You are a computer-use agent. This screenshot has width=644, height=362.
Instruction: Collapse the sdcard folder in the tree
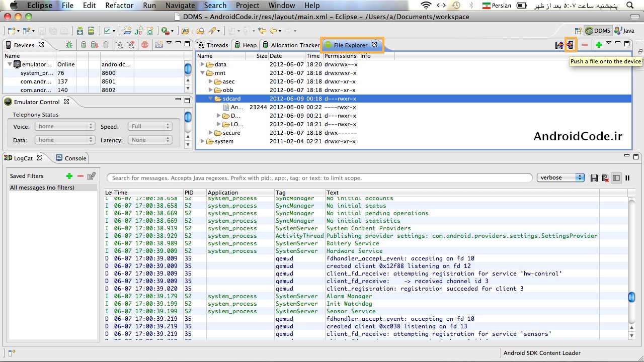(212, 99)
